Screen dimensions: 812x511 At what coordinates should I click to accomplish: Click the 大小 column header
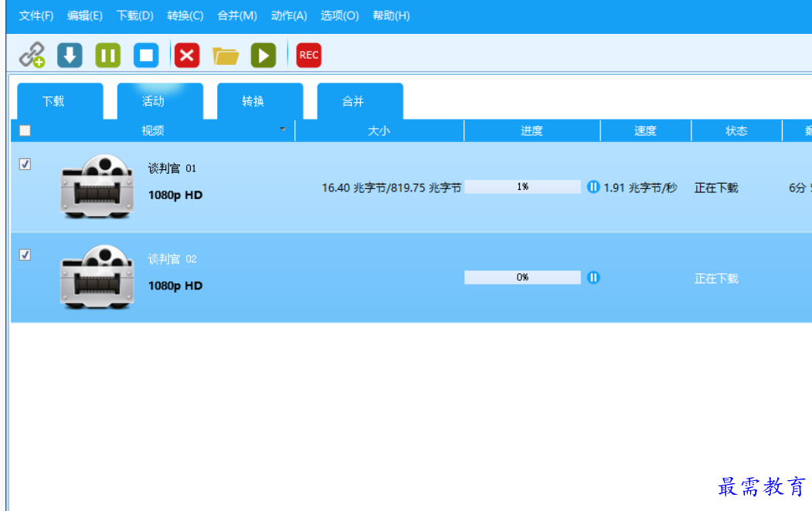(x=379, y=131)
